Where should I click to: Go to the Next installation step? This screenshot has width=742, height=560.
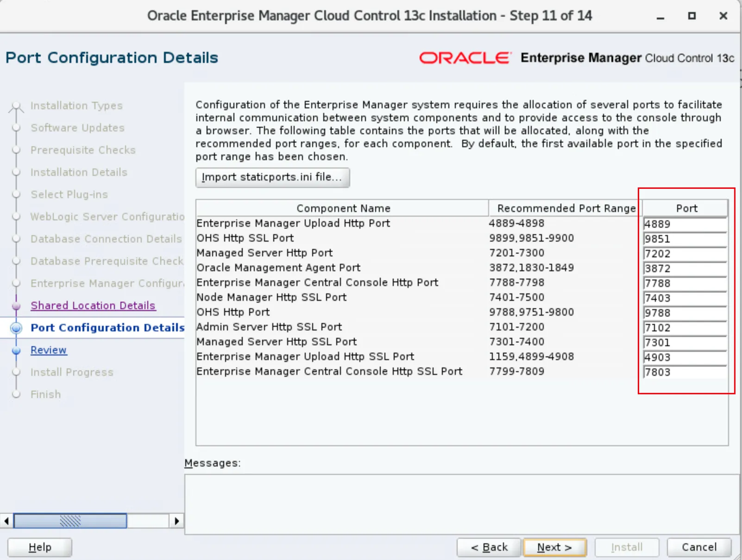(x=554, y=547)
